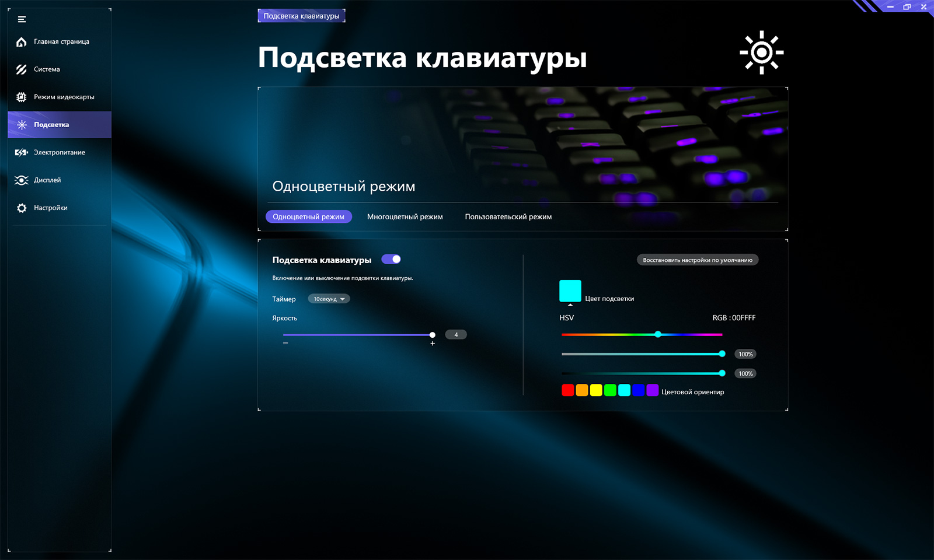Select the Одноцветный режим tab
This screenshot has height=560, width=934.
[x=309, y=216]
